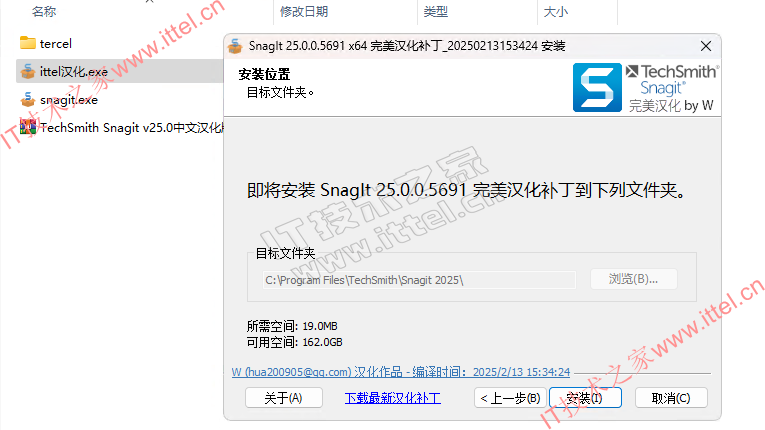Image resolution: width=765 pixels, height=430 pixels.
Task: Click the 所需空间: 19.0MB text
Action: coord(292,326)
